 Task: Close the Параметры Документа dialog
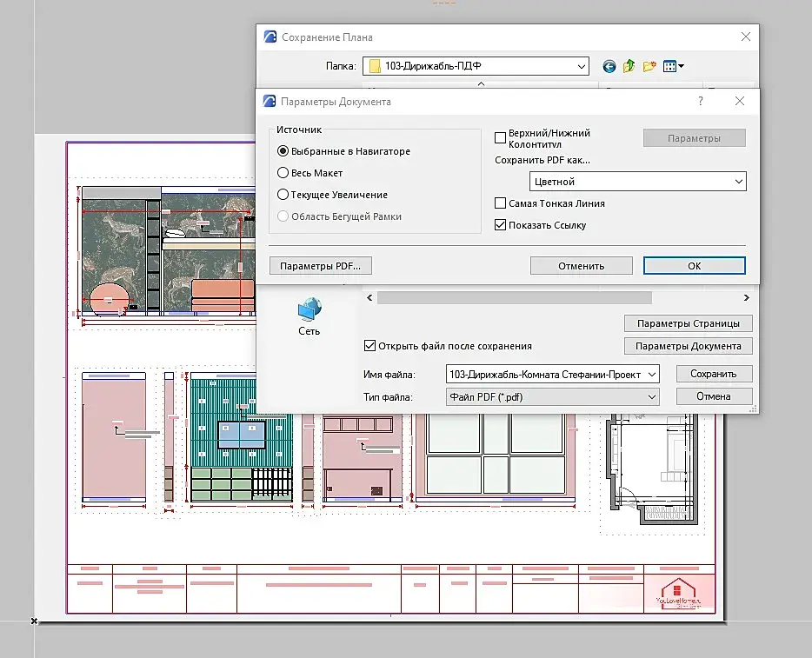point(740,101)
